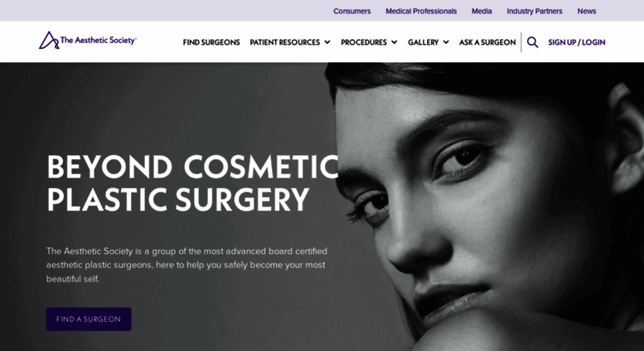644x351 pixels.
Task: Click the Find A Surgeon button
Action: pyautogui.click(x=89, y=319)
